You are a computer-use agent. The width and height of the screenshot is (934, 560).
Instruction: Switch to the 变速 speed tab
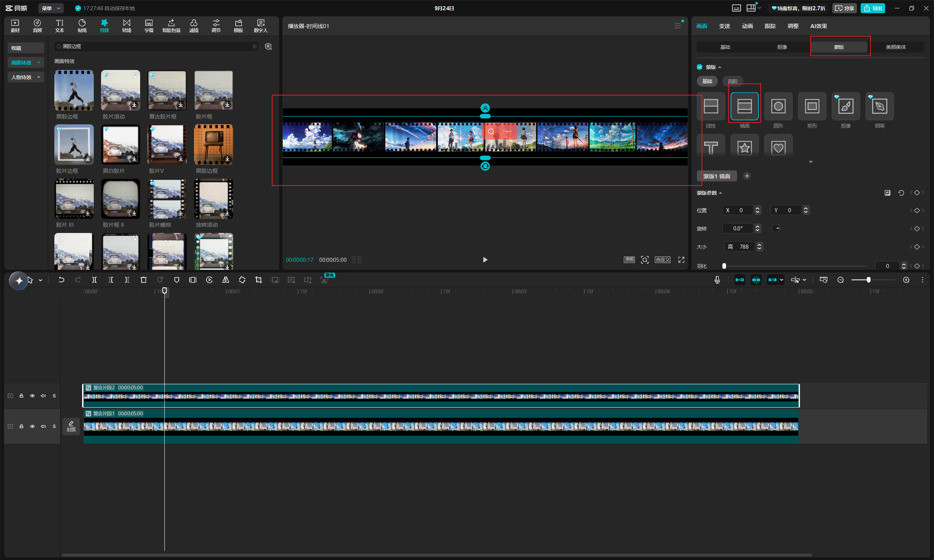pyautogui.click(x=725, y=26)
